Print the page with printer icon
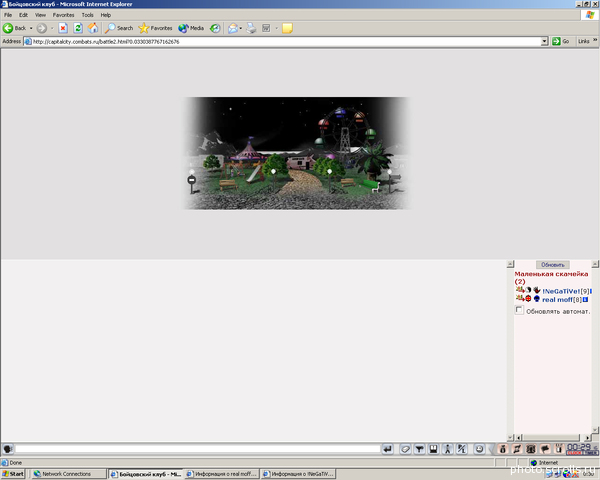Screen dimensions: 600x480 pos(251,28)
